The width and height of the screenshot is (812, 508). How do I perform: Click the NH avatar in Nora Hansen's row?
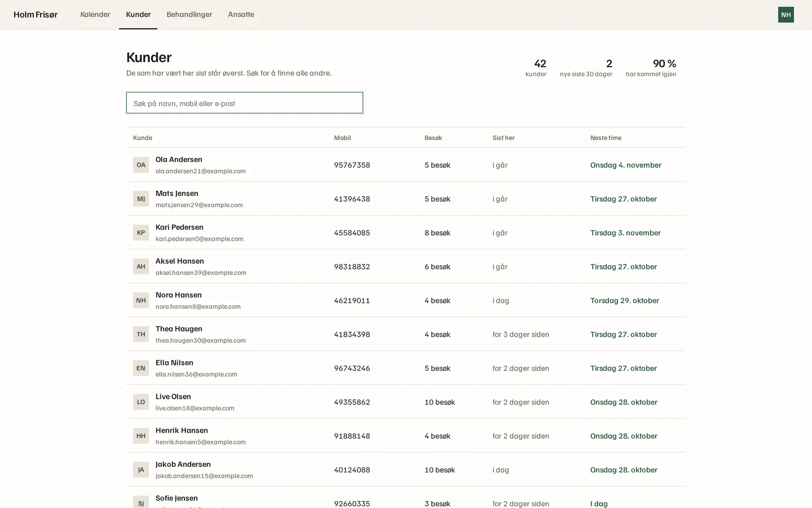141,300
